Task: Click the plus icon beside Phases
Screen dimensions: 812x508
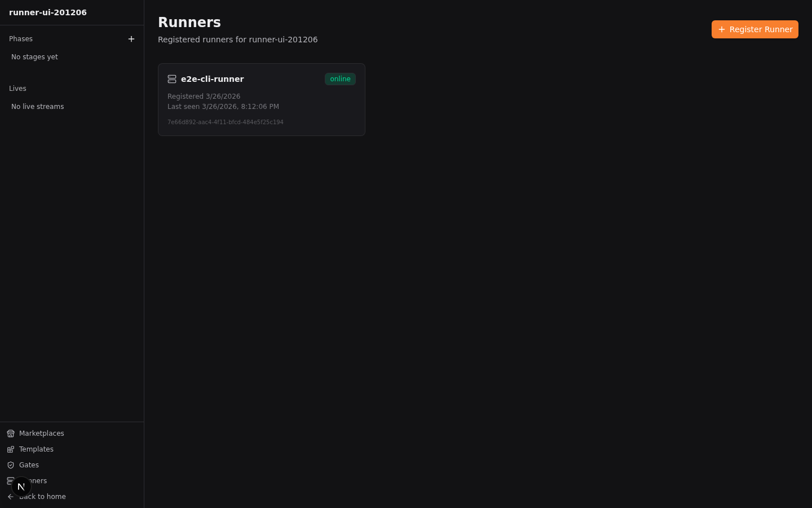Action: tap(131, 39)
